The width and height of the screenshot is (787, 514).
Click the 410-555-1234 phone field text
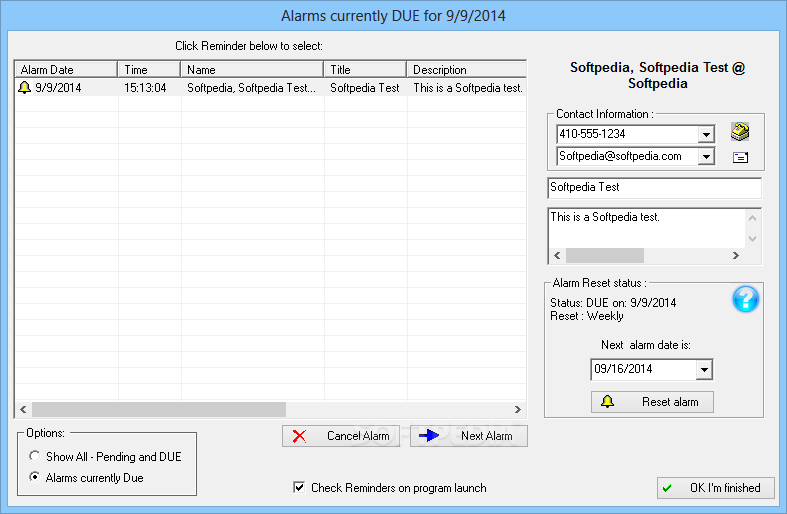click(592, 134)
